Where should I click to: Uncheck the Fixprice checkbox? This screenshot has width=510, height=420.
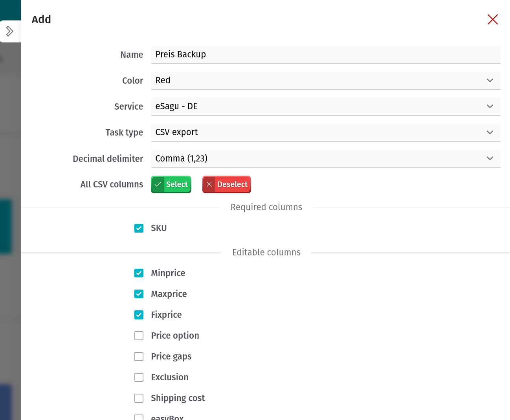[139, 315]
